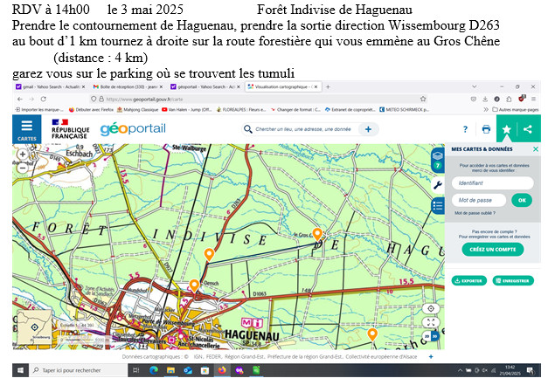Click the Gros Chêne orange marker
This screenshot has width=555, height=392.
pyautogui.click(x=317, y=234)
